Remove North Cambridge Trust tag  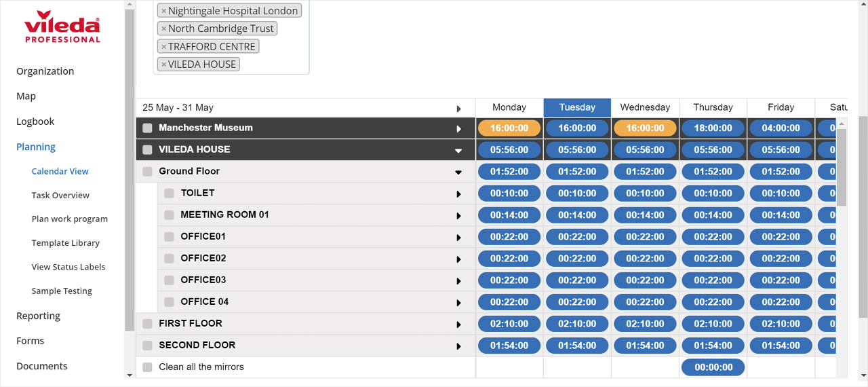pos(163,29)
